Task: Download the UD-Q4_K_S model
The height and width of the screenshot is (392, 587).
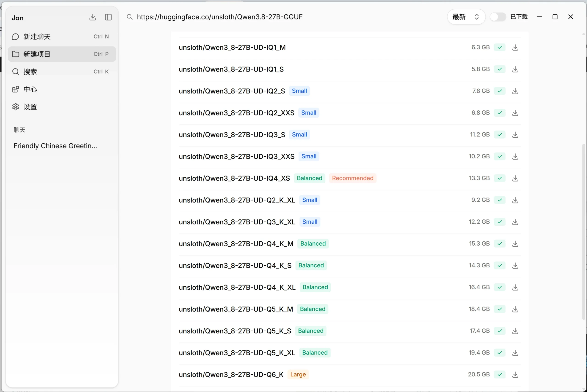Action: 515,266
